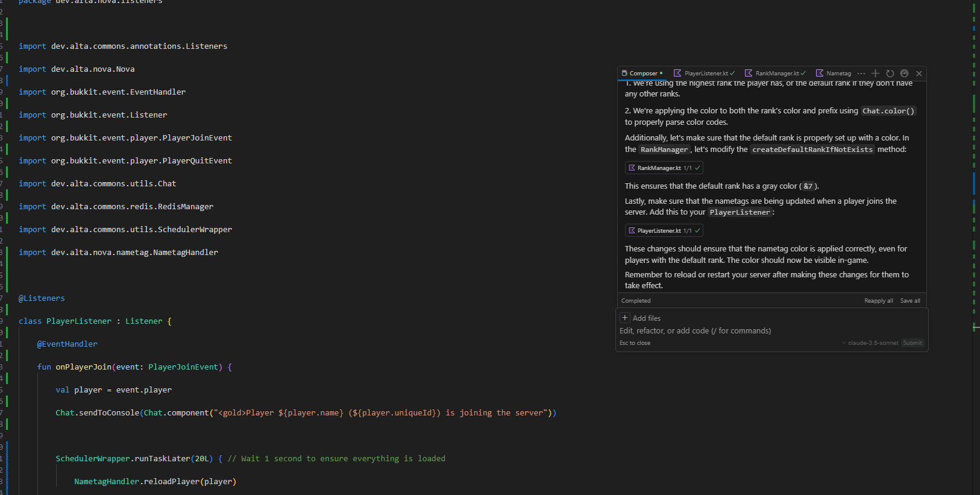Screen dimensions: 980x495
Task: Click the PlayerListener class name in the editor
Action: [79, 321]
